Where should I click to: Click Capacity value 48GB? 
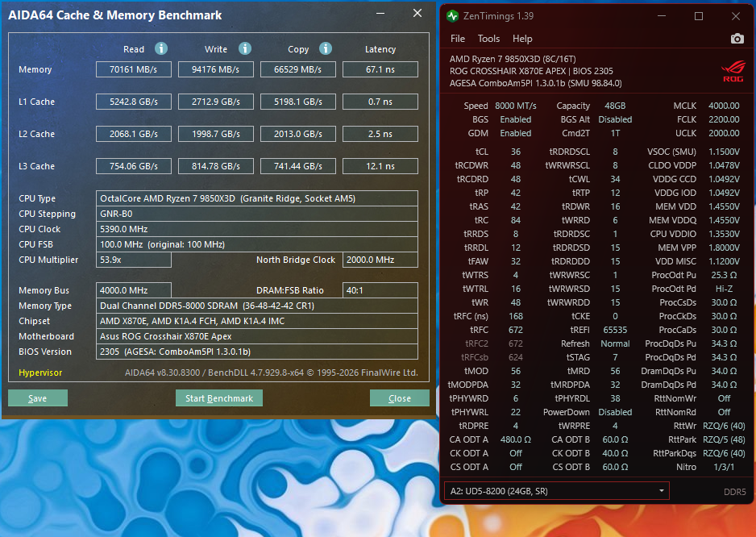[615, 106]
